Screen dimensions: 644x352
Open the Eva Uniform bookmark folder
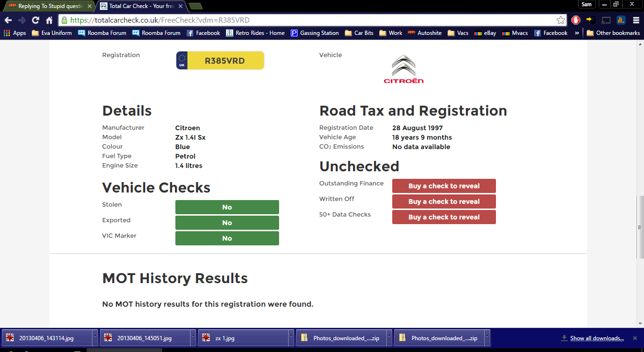click(52, 33)
